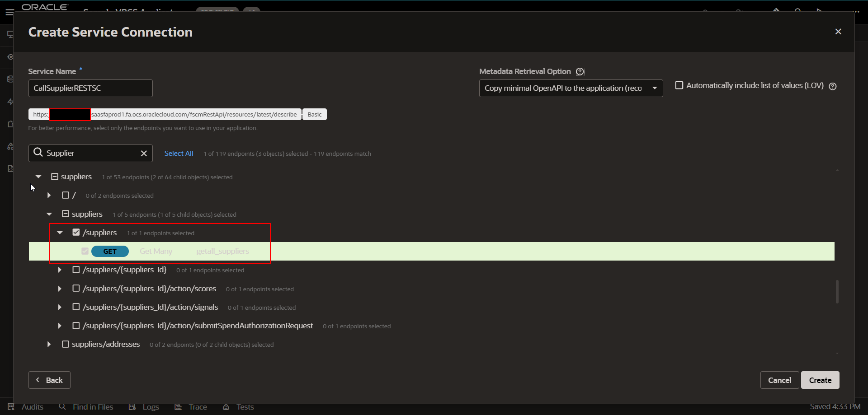Collapse the top-level suppliers node
The image size is (868, 415).
tap(38, 177)
